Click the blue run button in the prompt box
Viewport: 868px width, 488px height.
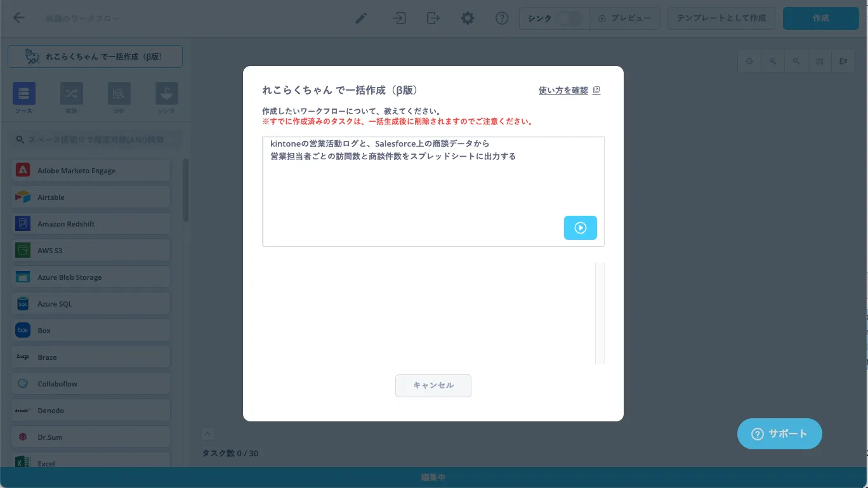click(580, 228)
